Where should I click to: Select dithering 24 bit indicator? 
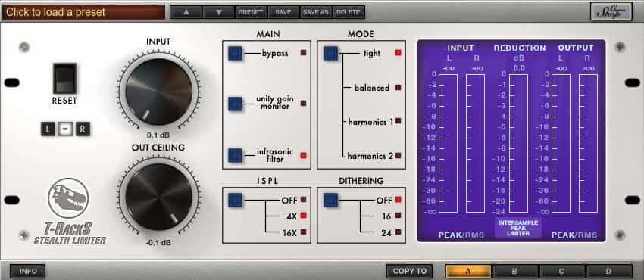(398, 232)
